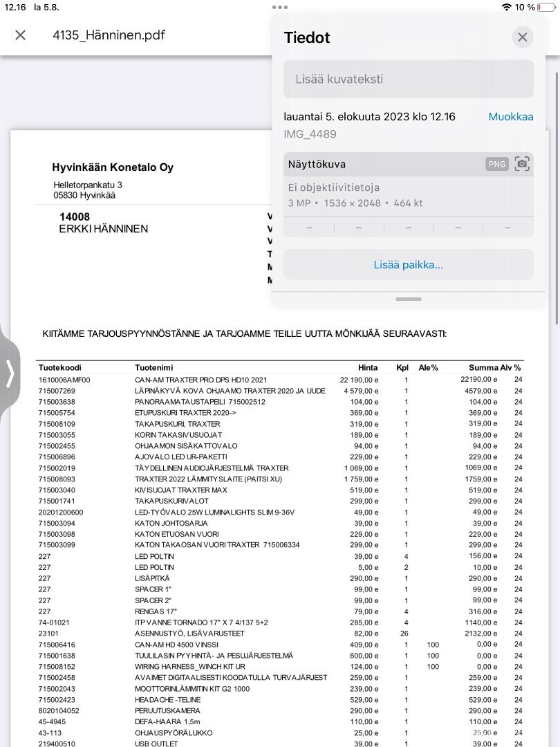Tap the Näyttökuva section header

point(317,165)
